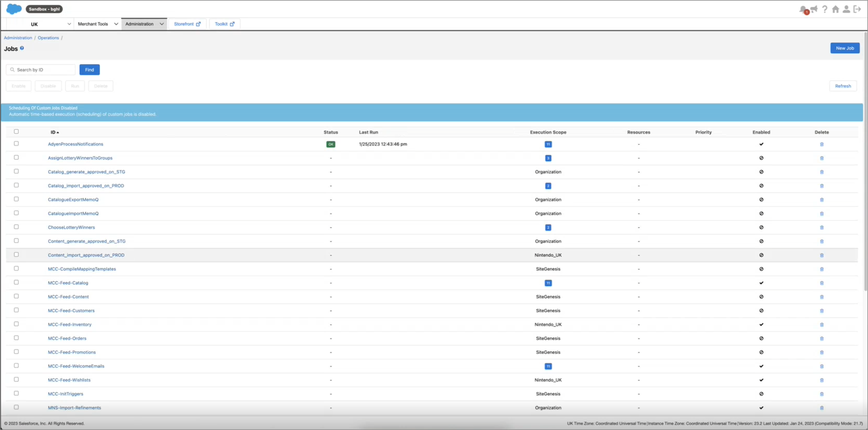Click the scope badge for MCC-Feed-WelcomeEmails

[x=548, y=366]
